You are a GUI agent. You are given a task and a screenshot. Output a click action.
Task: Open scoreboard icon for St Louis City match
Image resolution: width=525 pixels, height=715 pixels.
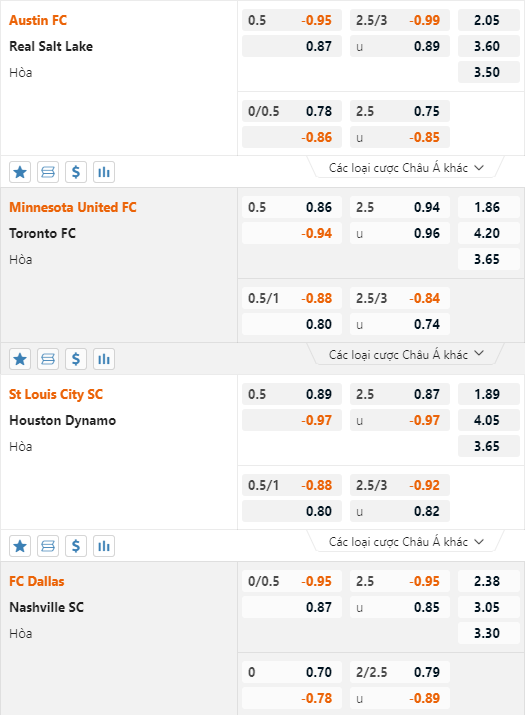[x=48, y=546]
